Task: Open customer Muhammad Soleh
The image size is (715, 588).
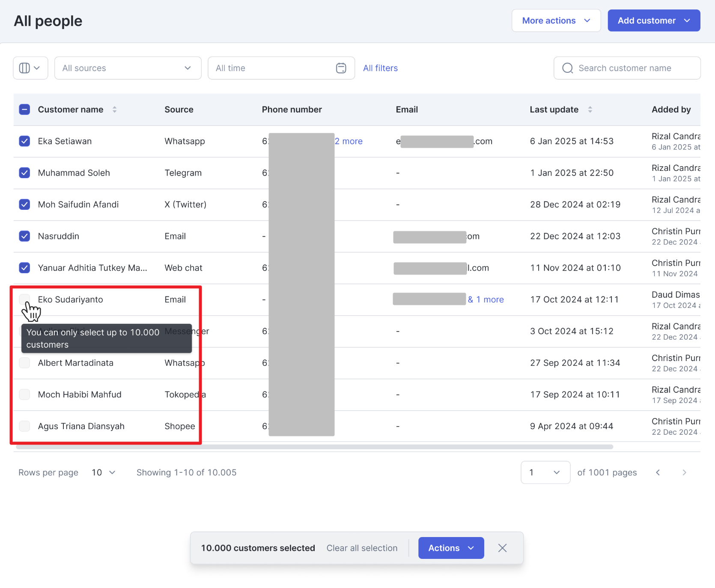Action: (x=74, y=173)
